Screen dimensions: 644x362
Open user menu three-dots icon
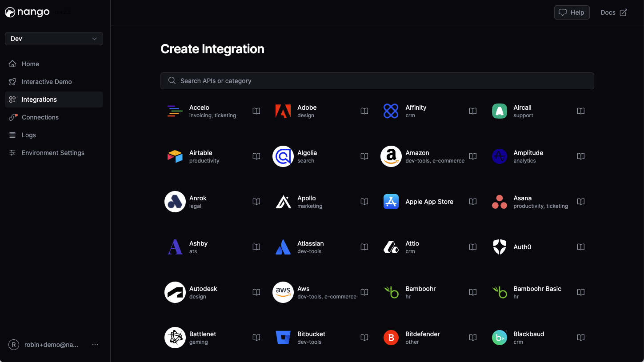coord(95,345)
